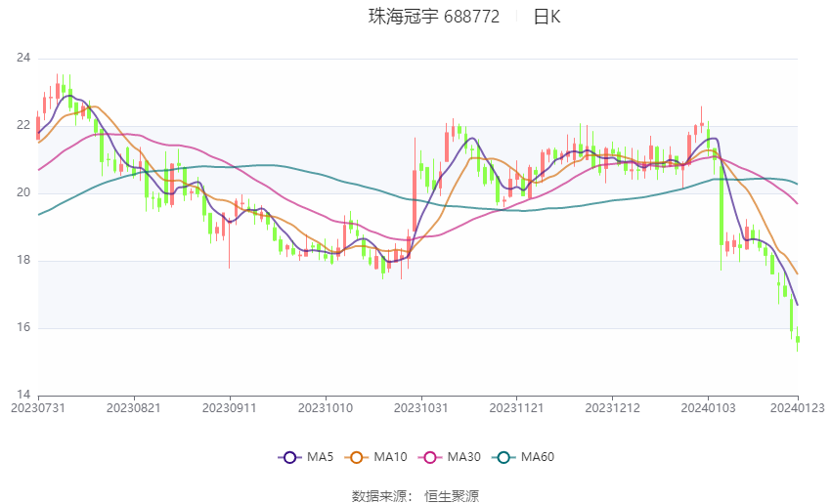The image size is (831, 504).
Task: Click the tall green candlestick after 20240103
Action: 722,206
